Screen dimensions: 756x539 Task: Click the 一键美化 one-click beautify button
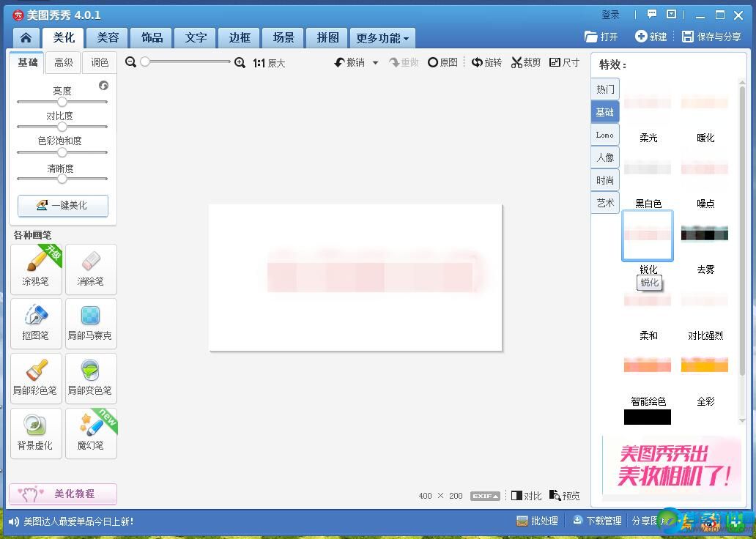pyautogui.click(x=63, y=205)
